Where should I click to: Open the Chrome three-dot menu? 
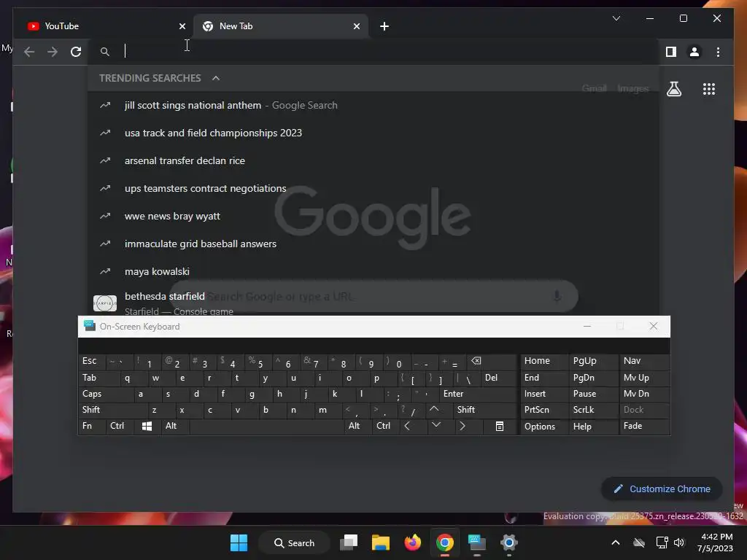pyautogui.click(x=718, y=52)
